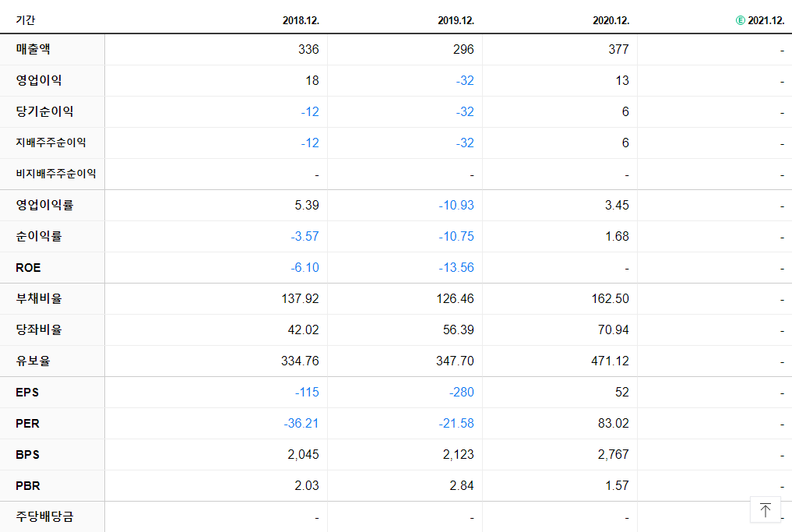Select the 2021.12. column header

(x=766, y=20)
